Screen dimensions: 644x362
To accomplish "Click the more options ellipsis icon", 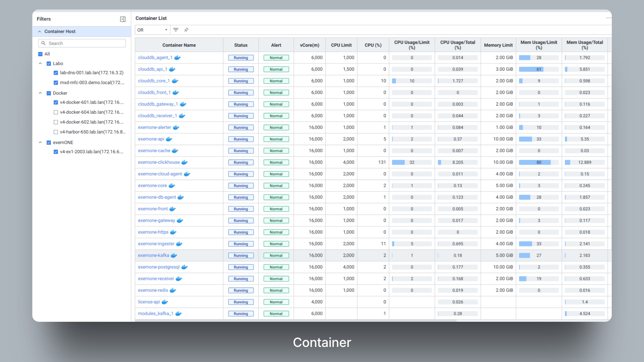I will pyautogui.click(x=608, y=18).
